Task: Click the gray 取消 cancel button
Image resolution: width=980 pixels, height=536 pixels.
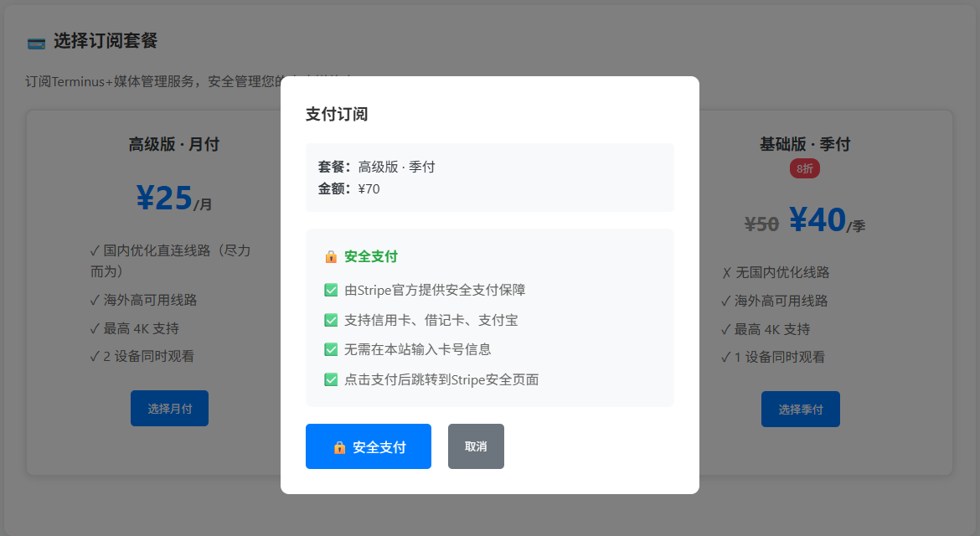Action: pos(476,446)
